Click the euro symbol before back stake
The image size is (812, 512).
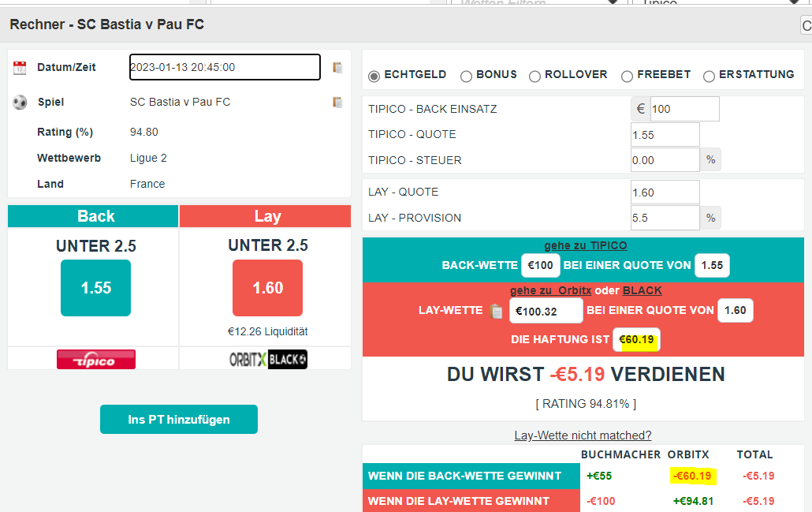point(641,109)
